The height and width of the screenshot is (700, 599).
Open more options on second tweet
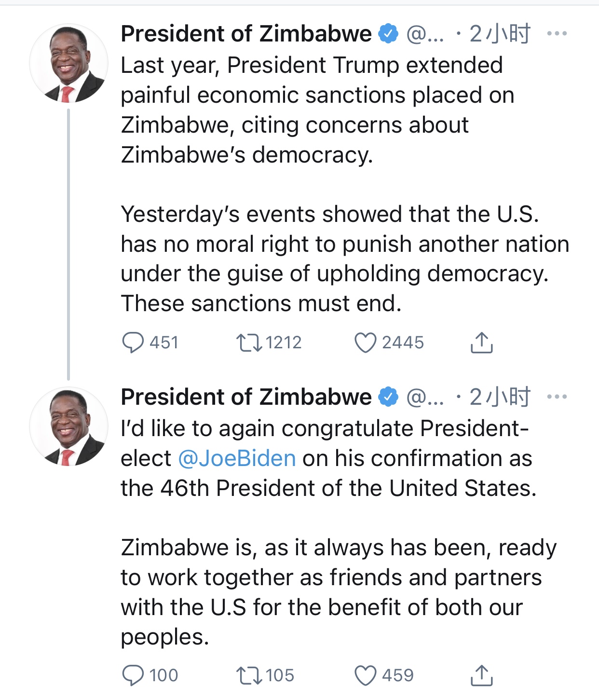click(x=557, y=397)
